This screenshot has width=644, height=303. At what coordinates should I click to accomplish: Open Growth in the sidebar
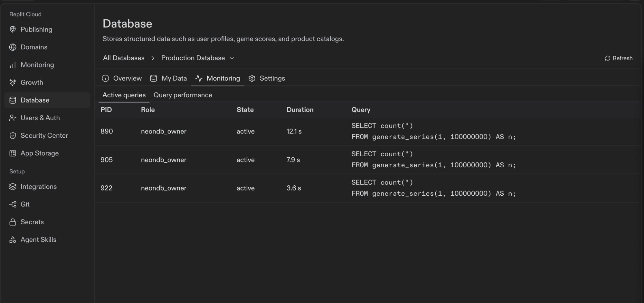(x=47, y=83)
